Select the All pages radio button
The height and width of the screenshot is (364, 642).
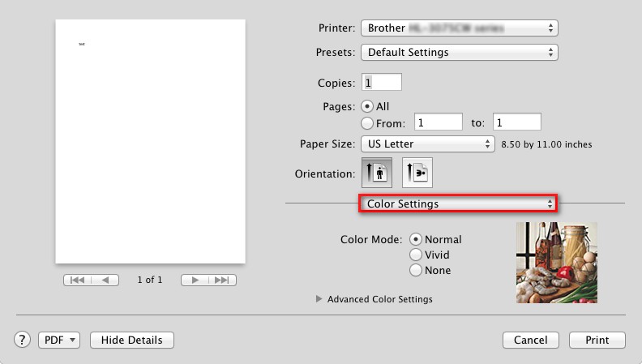(367, 106)
